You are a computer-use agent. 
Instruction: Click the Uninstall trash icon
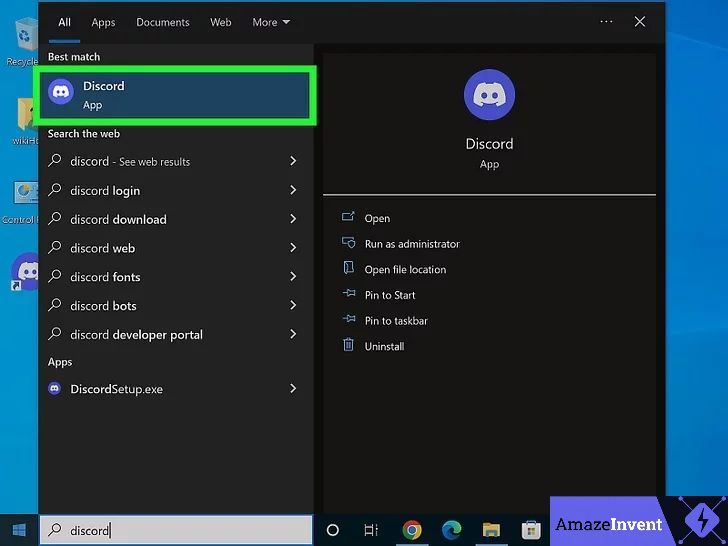coord(348,345)
